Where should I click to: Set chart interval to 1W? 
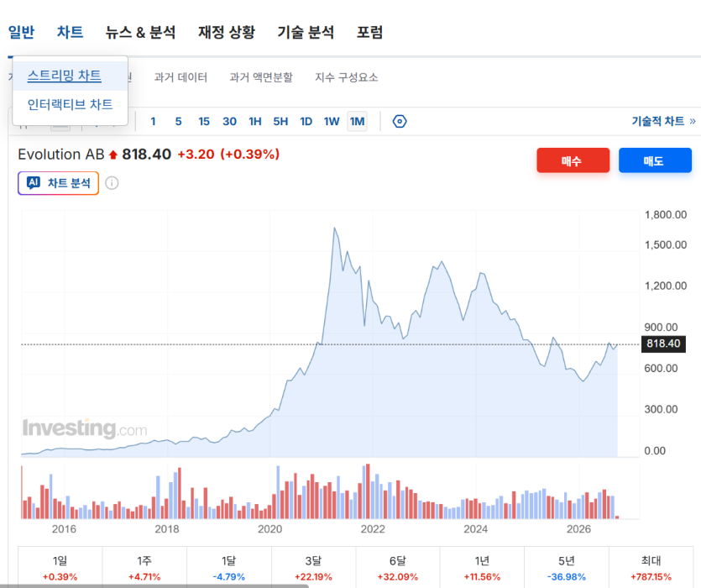332,121
